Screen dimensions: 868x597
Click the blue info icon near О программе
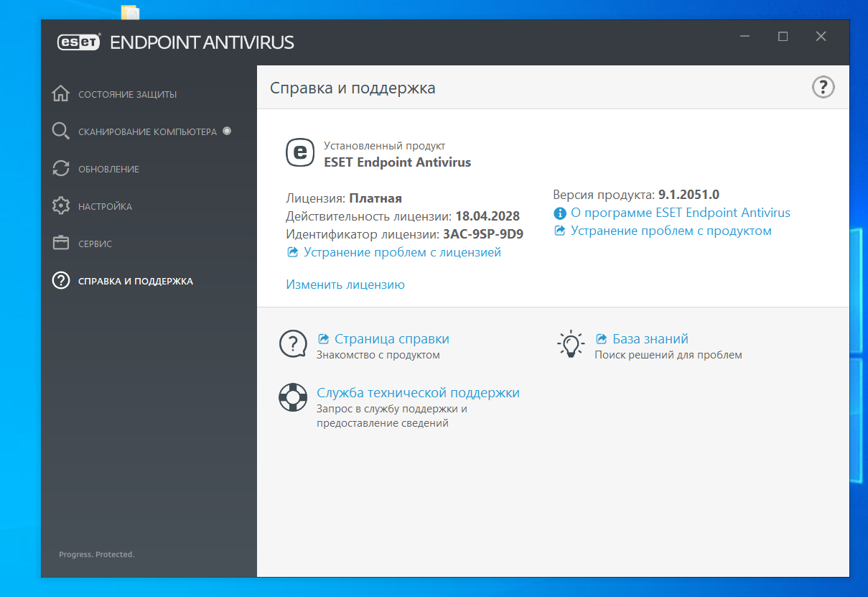(x=560, y=213)
